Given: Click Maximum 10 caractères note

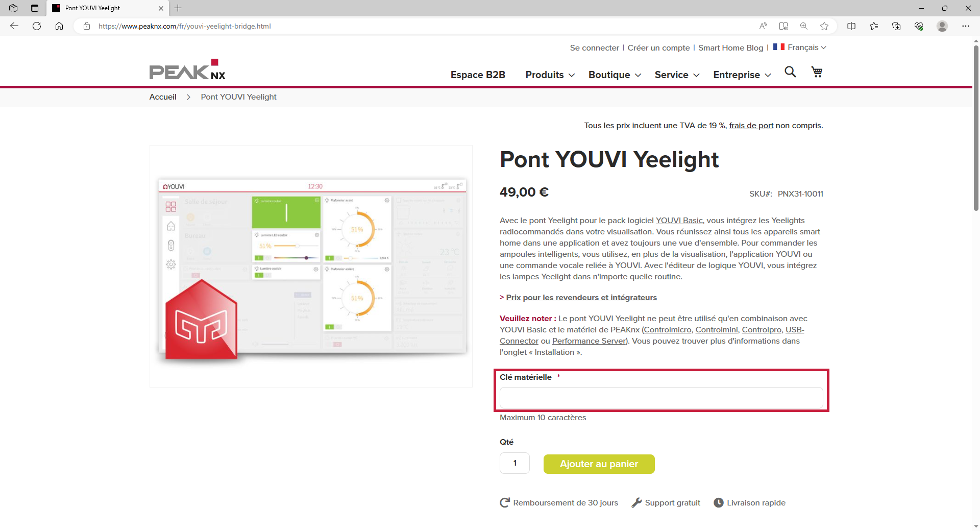Looking at the screenshot, I should point(543,417).
